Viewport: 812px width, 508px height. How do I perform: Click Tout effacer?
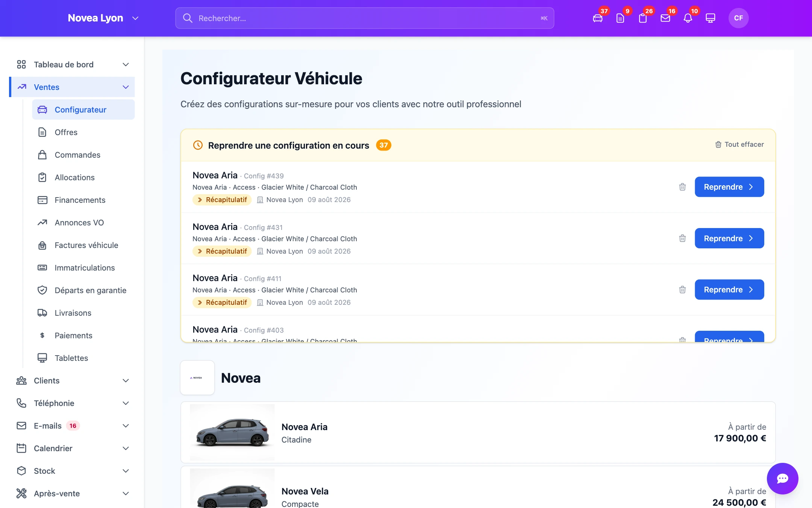[739, 144]
